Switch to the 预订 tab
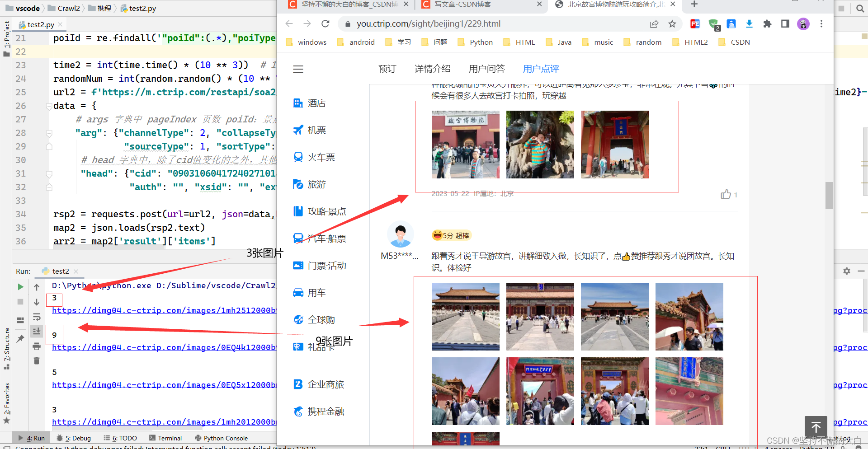This screenshot has height=449, width=868. pos(387,69)
